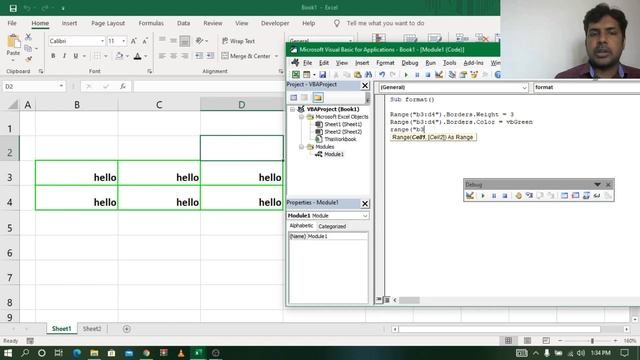Click Tell me what you want to do

(385, 23)
